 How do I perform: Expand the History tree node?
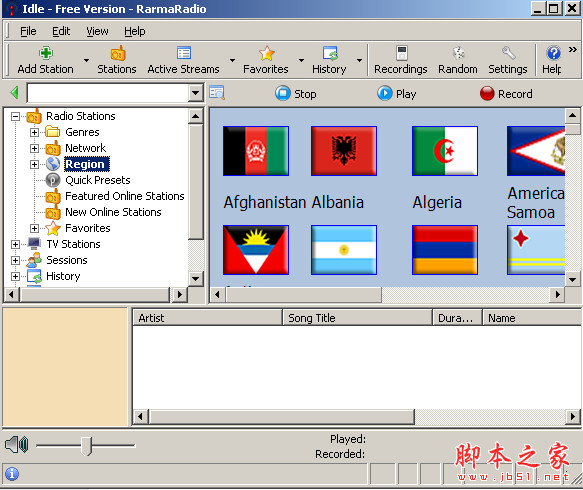(15, 276)
